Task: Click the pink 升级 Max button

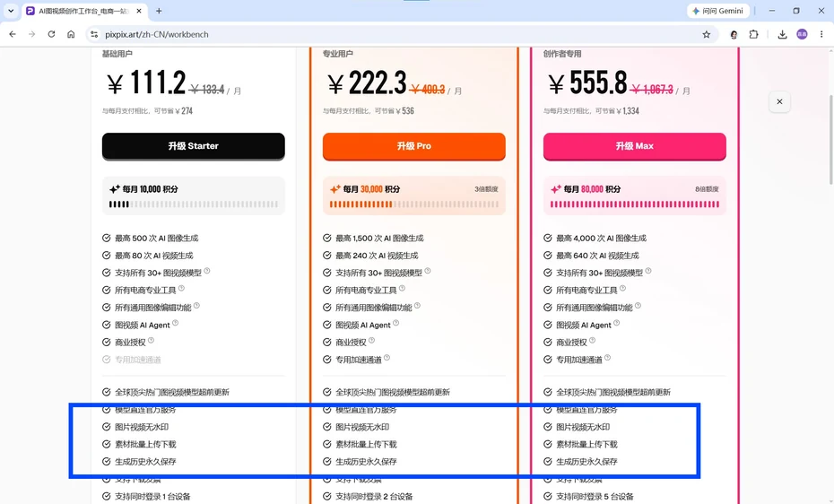Action: coord(635,145)
